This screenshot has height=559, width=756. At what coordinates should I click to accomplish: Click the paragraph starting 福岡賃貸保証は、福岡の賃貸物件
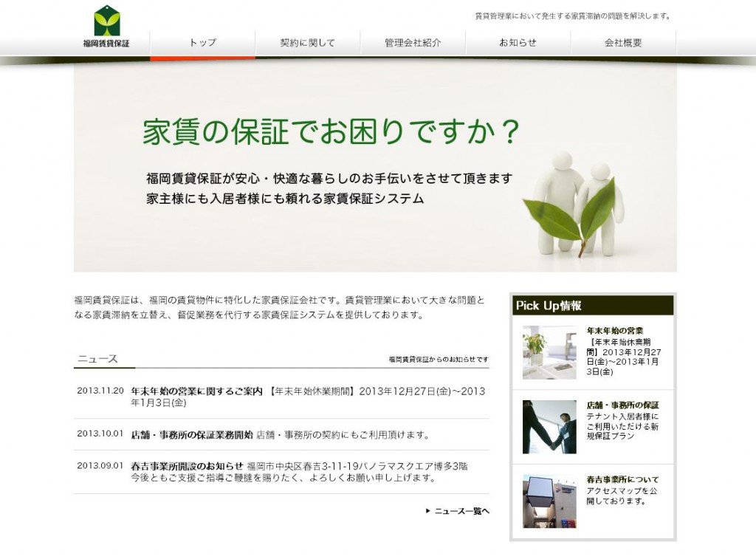tap(279, 308)
